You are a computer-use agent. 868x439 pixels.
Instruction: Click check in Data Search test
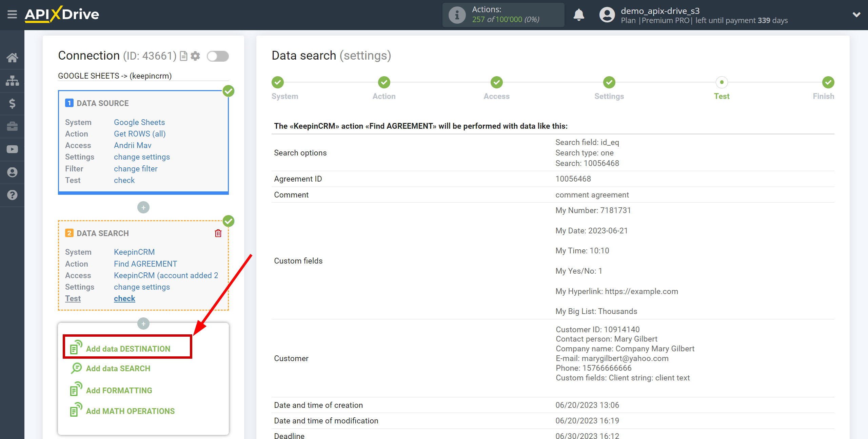pos(124,298)
